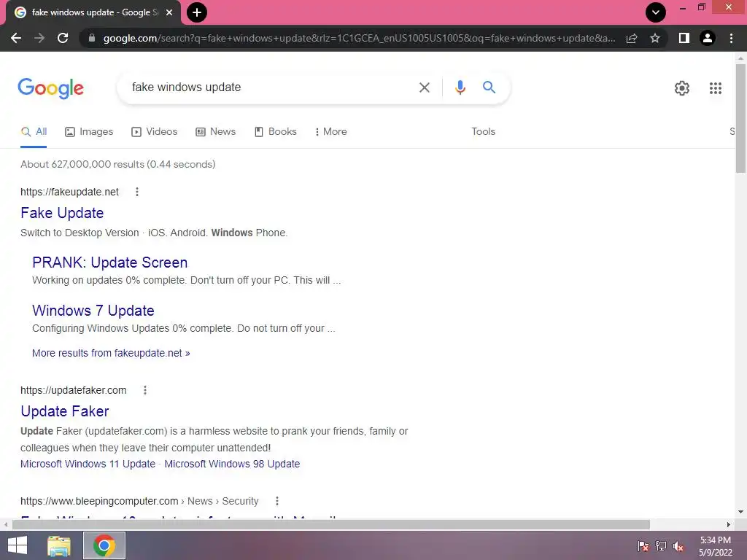Click the Google logo
The image size is (747, 560).
coord(50,88)
